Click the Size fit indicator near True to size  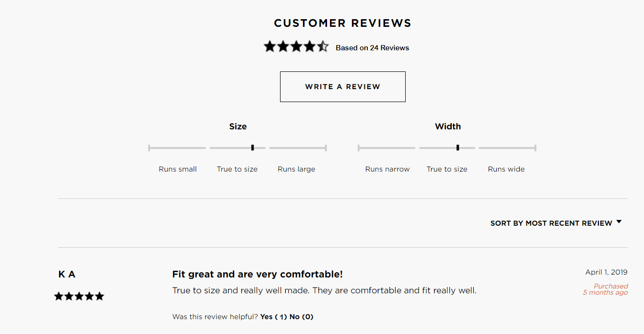[x=252, y=147]
